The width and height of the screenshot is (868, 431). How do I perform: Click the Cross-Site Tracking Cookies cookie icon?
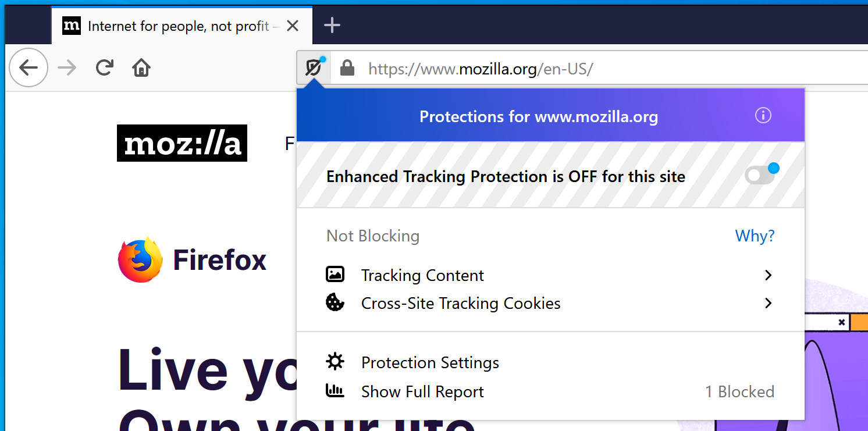(335, 302)
